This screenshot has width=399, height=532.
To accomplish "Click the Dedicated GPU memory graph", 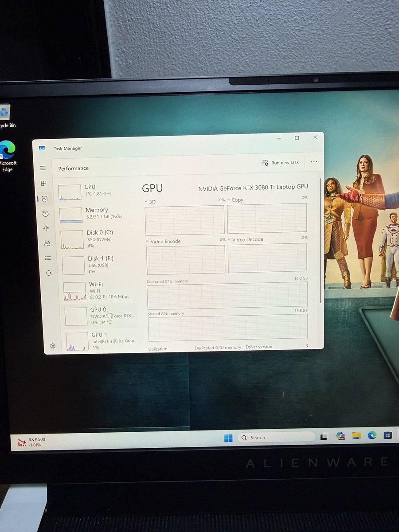I will coord(227,296).
